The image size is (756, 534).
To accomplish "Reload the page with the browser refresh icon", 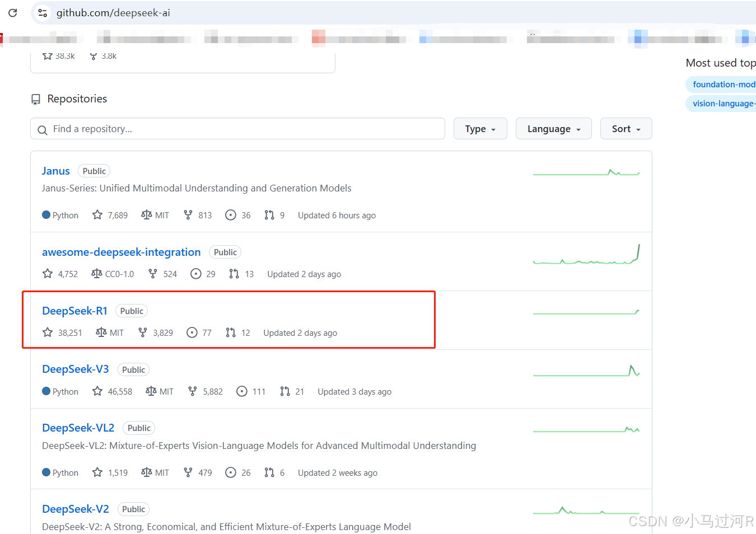I will 13,12.
